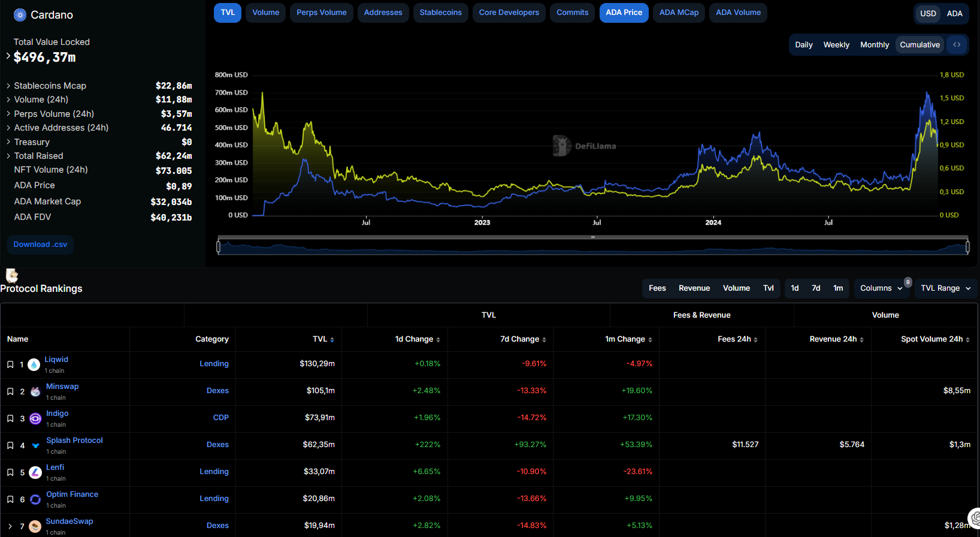Click the Minswap logo icon

tap(35, 391)
